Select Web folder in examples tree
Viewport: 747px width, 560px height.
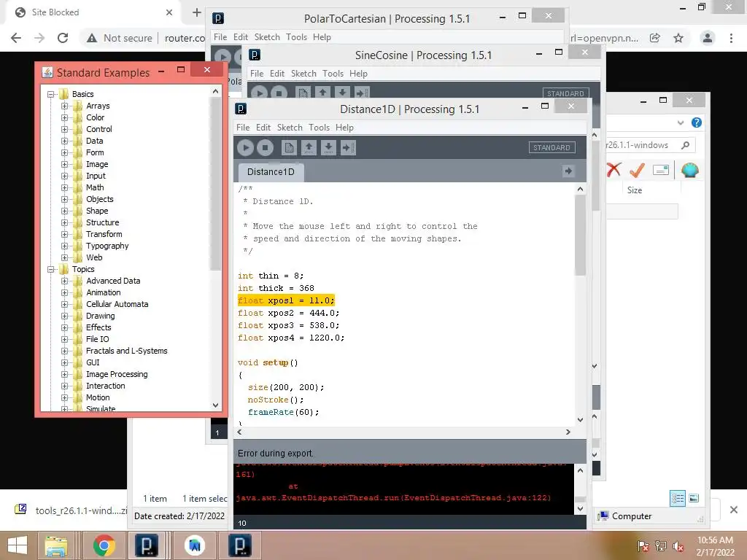94,257
